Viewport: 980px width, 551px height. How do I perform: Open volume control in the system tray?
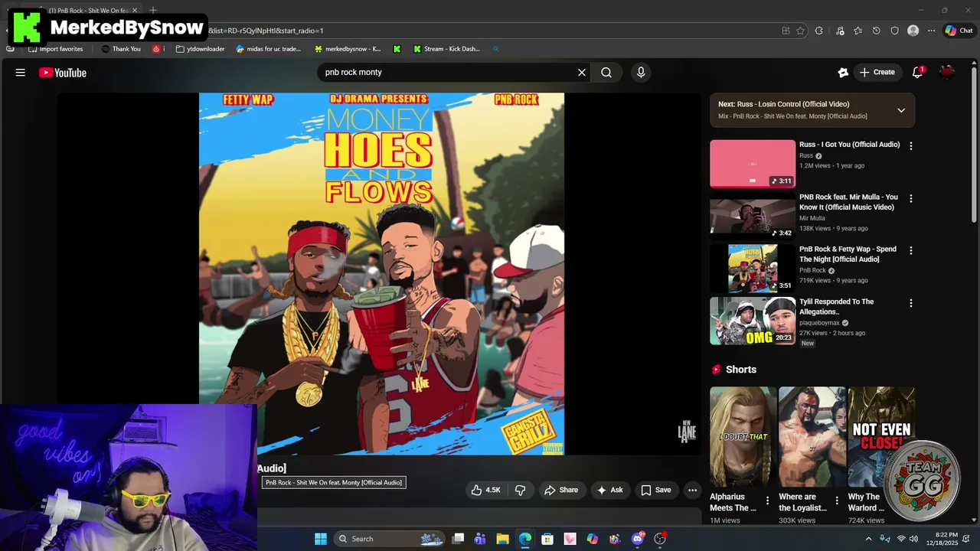(x=913, y=539)
